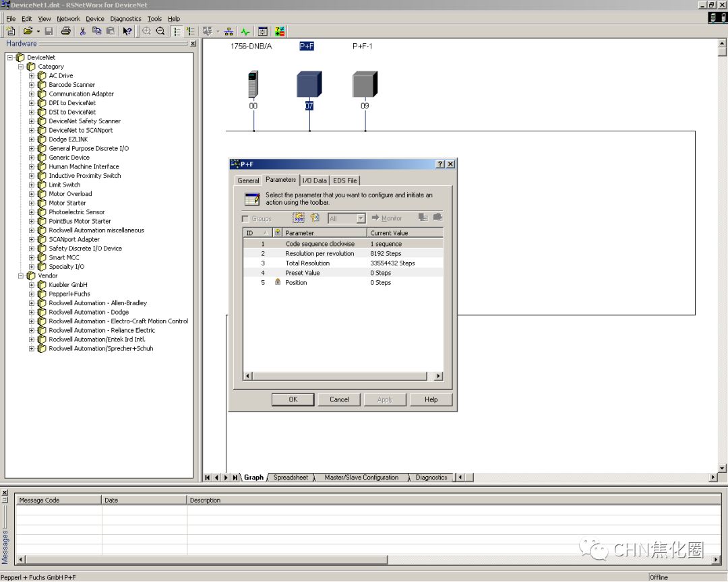The width and height of the screenshot is (728, 582).
Task: Click the Paste toolbar icon
Action: (111, 31)
